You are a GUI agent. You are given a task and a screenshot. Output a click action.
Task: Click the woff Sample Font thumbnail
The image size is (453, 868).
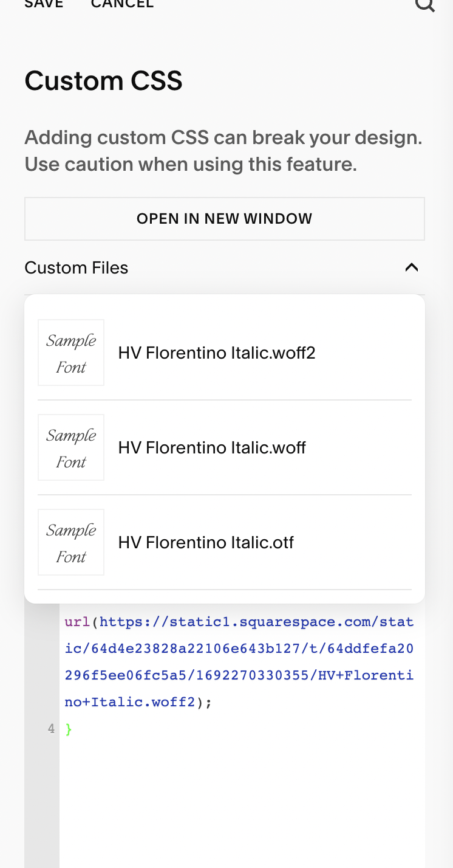point(71,447)
